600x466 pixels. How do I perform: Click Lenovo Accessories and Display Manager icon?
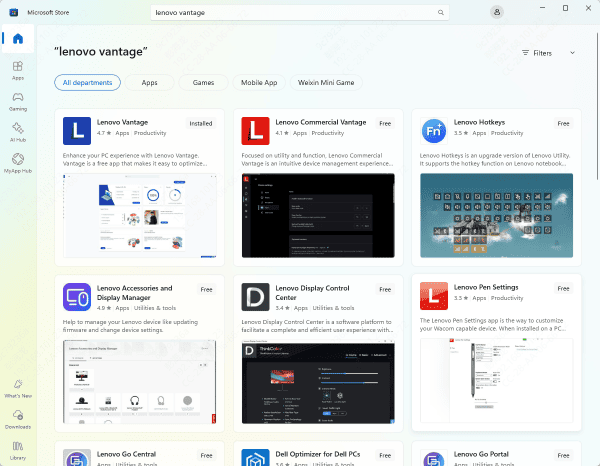(x=77, y=297)
